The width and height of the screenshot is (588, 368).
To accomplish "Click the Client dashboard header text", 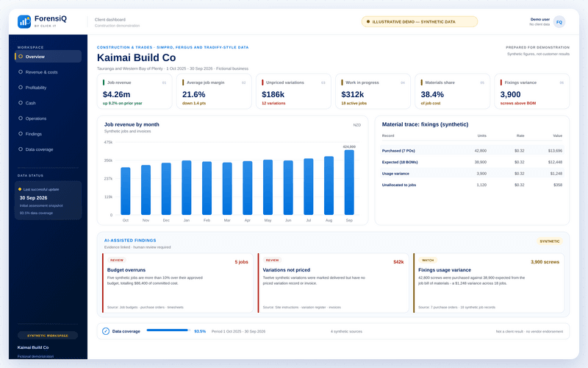I will tap(110, 20).
